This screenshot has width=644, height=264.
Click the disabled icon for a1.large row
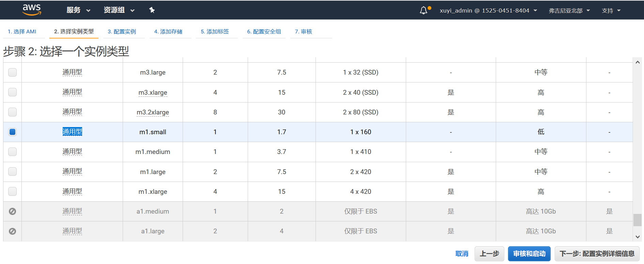12,231
